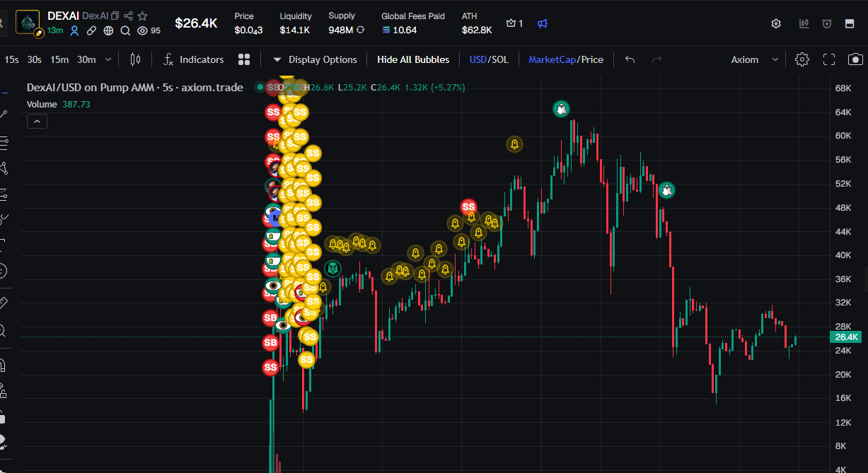Open chart settings gear icon
This screenshot has height=473, width=868.
[x=802, y=59]
